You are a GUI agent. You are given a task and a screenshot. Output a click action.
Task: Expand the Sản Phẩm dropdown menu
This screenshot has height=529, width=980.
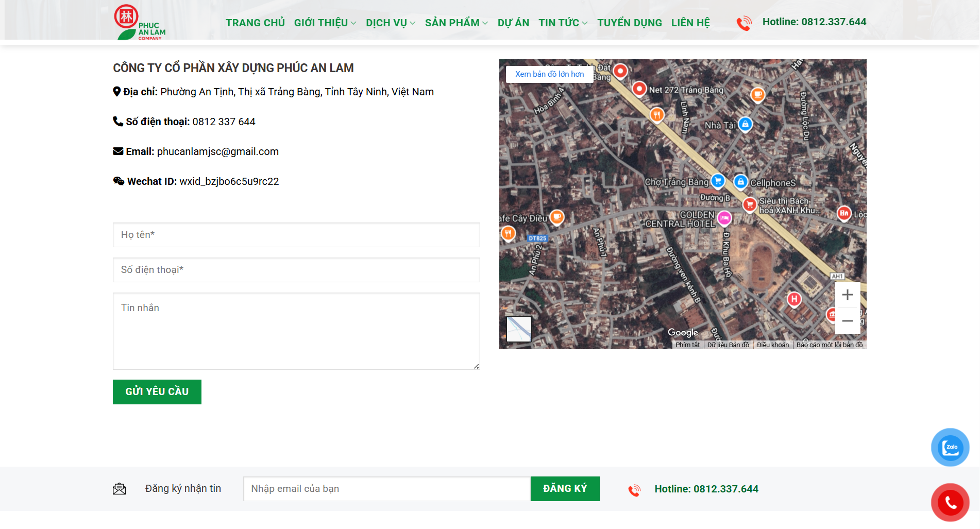coord(456,23)
